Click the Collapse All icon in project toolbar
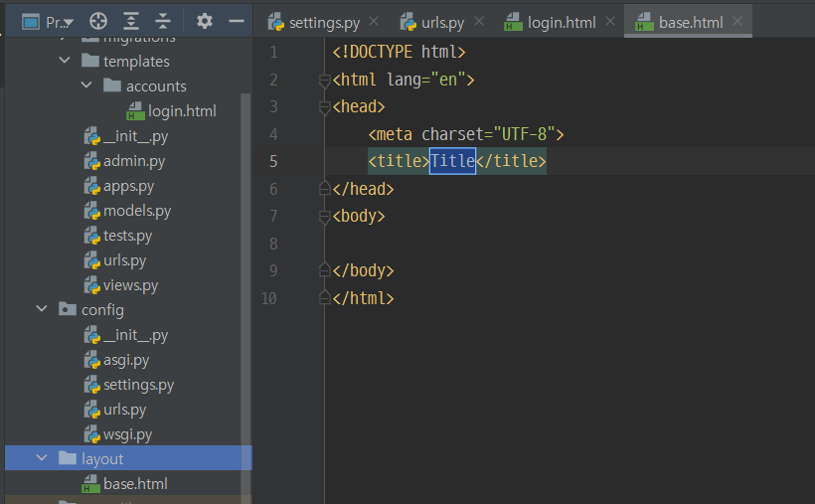815x504 pixels. tap(163, 21)
